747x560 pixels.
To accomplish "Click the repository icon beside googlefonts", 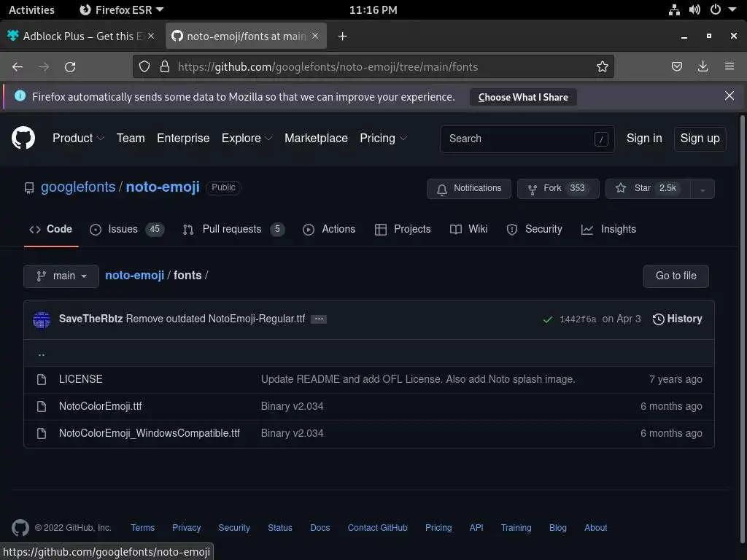I will (x=29, y=188).
